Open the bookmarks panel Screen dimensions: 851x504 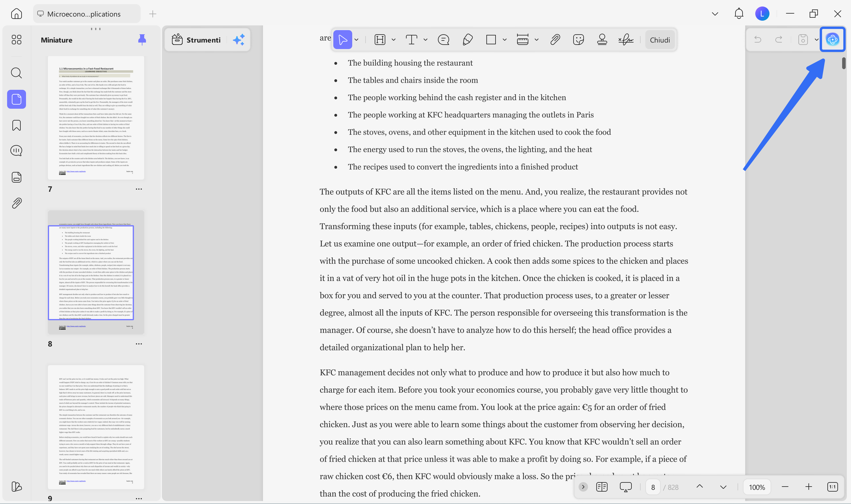16,125
